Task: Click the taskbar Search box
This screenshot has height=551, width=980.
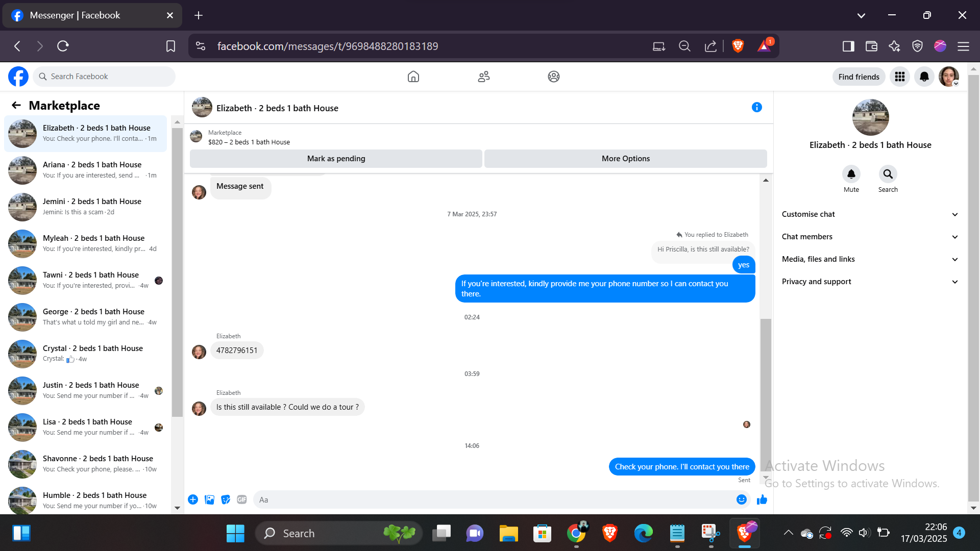Action: click(x=338, y=533)
